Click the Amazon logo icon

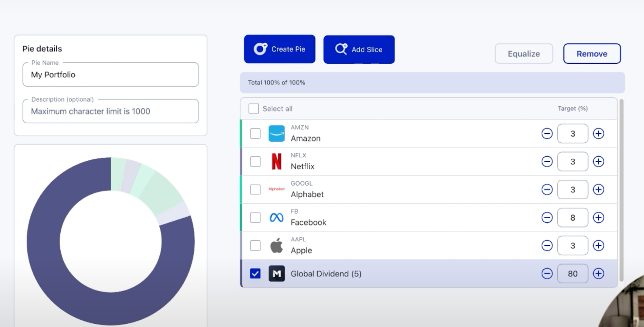coord(277,133)
